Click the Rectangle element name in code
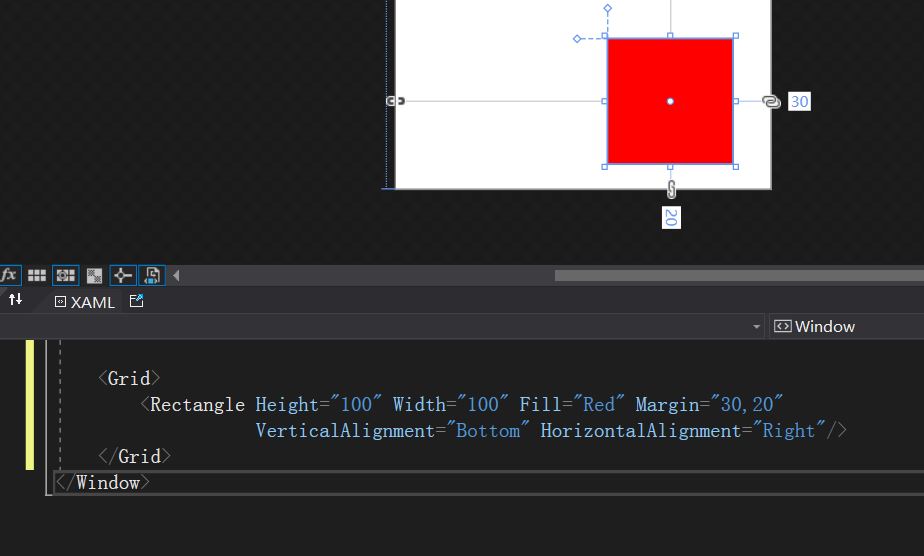 point(197,405)
